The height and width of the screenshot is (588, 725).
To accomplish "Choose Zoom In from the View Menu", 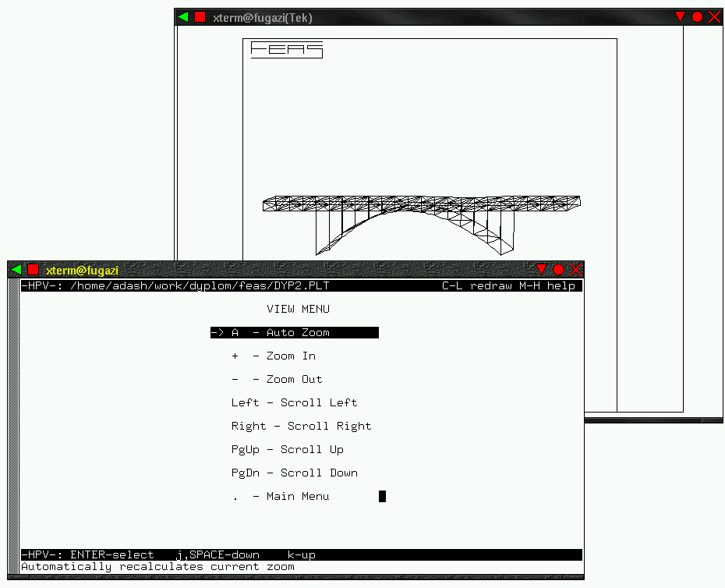I will point(274,356).
